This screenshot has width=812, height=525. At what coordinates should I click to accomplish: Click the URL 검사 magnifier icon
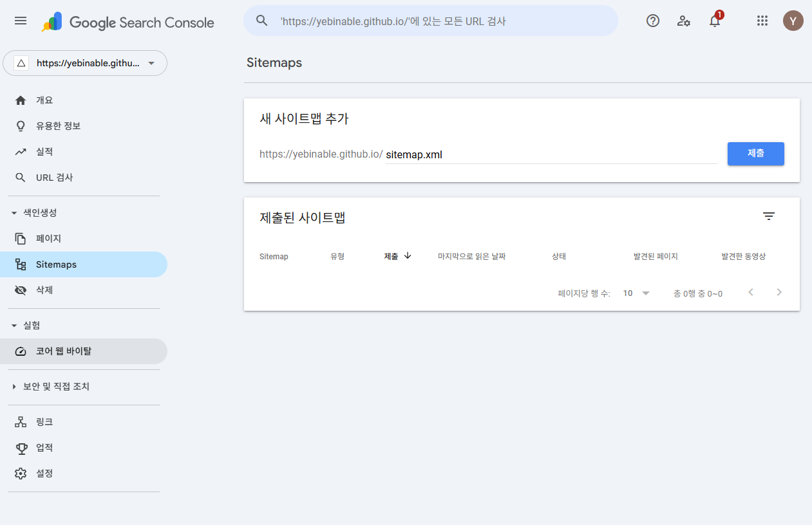pyautogui.click(x=21, y=178)
